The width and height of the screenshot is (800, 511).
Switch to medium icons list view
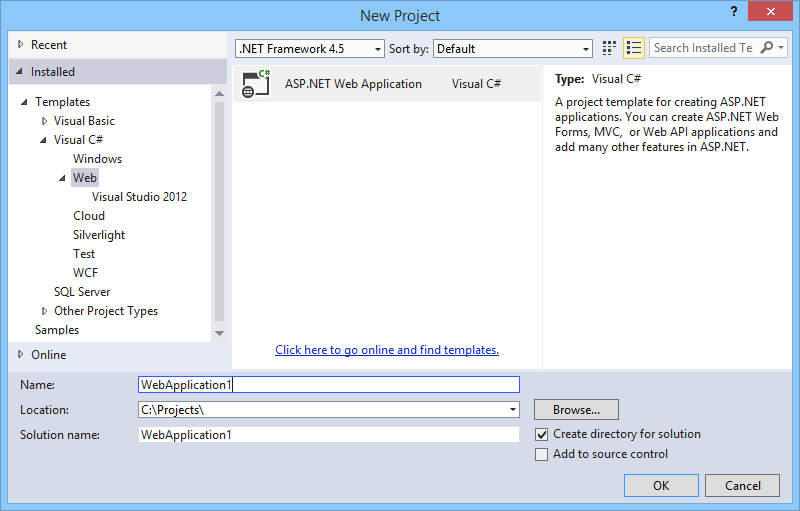tap(634, 48)
